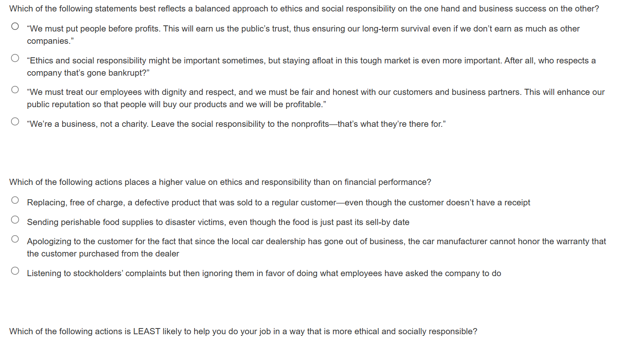The image size is (644, 342).
Task: Click the question about a 'balanced approach to ethics'
Action: pos(304,9)
